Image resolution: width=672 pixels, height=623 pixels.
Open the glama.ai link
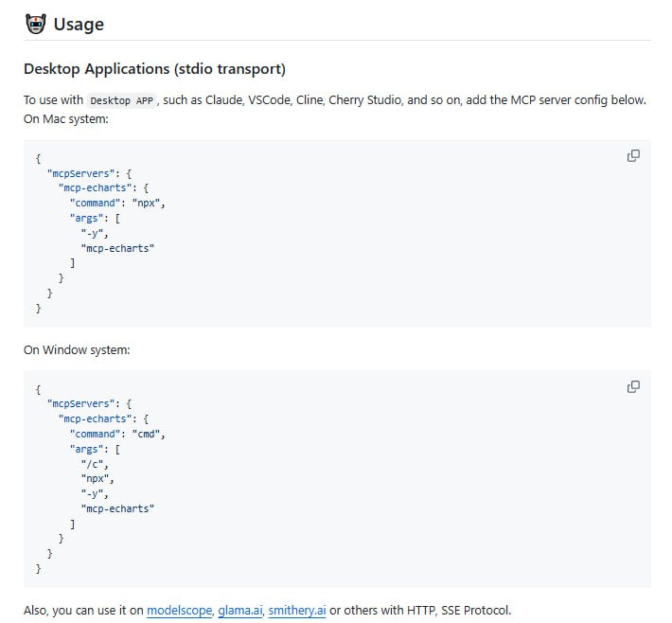(239, 611)
